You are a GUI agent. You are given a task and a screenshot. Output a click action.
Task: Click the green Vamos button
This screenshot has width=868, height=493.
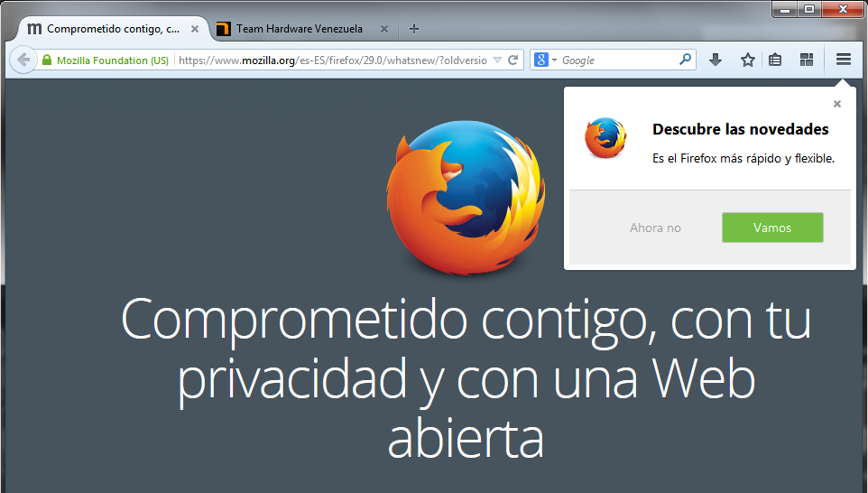[772, 228]
